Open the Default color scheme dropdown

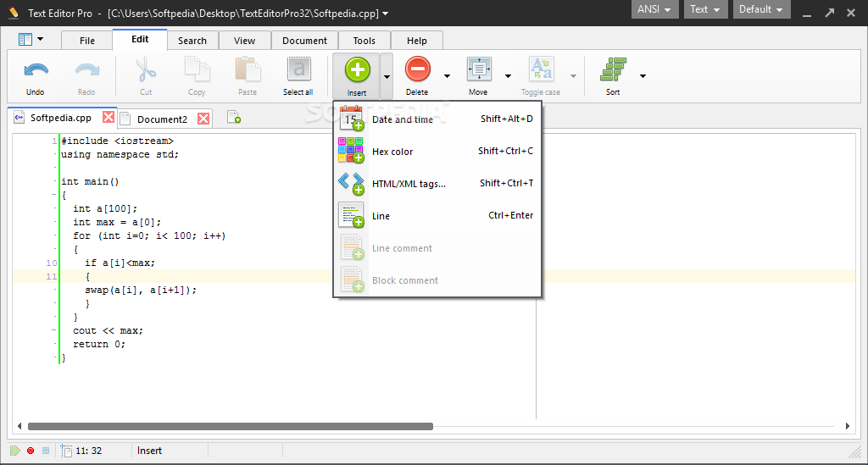tap(761, 9)
